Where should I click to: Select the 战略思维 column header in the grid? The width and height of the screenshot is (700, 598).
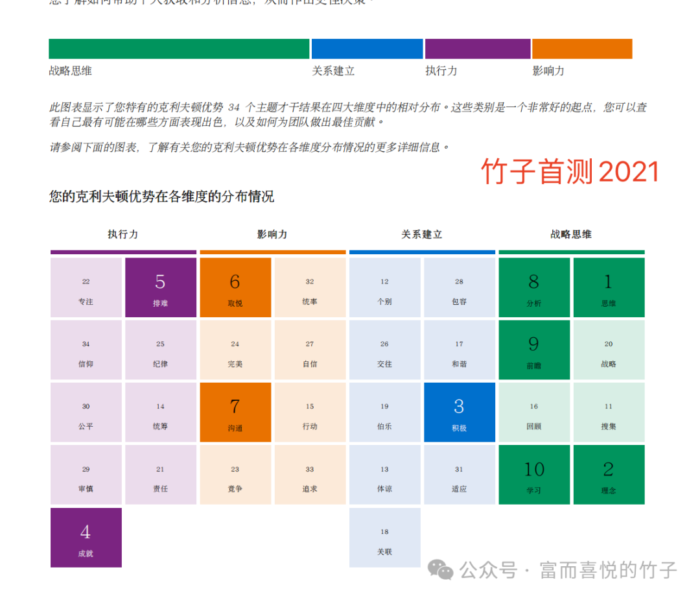[x=572, y=235]
